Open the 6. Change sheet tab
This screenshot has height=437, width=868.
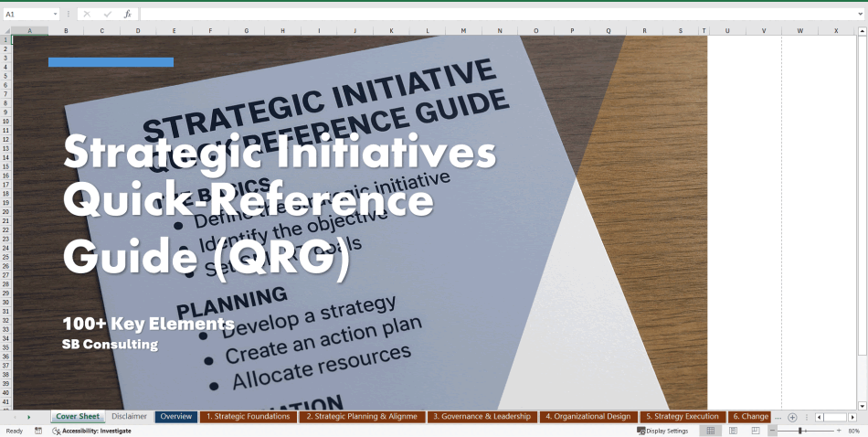click(x=749, y=417)
